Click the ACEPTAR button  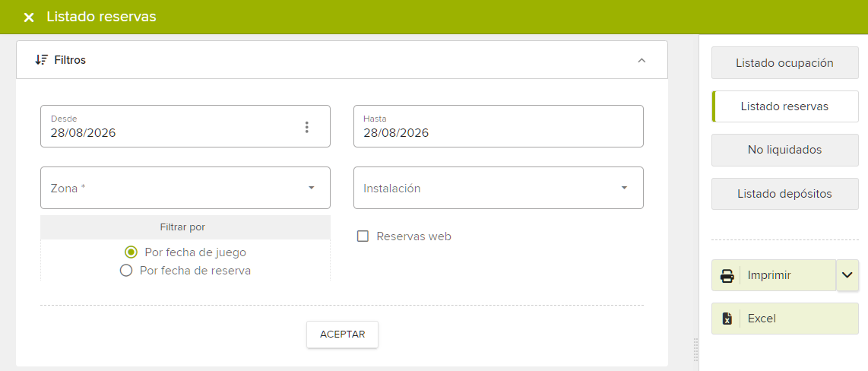342,335
